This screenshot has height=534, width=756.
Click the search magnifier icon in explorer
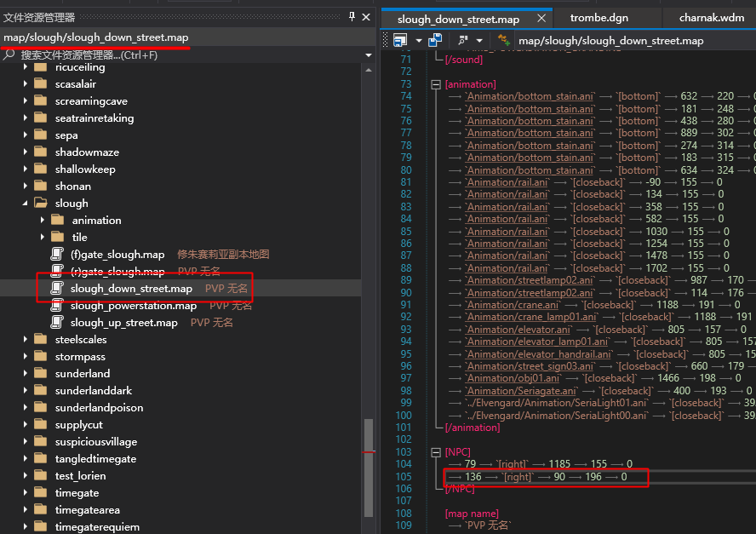[x=9, y=55]
